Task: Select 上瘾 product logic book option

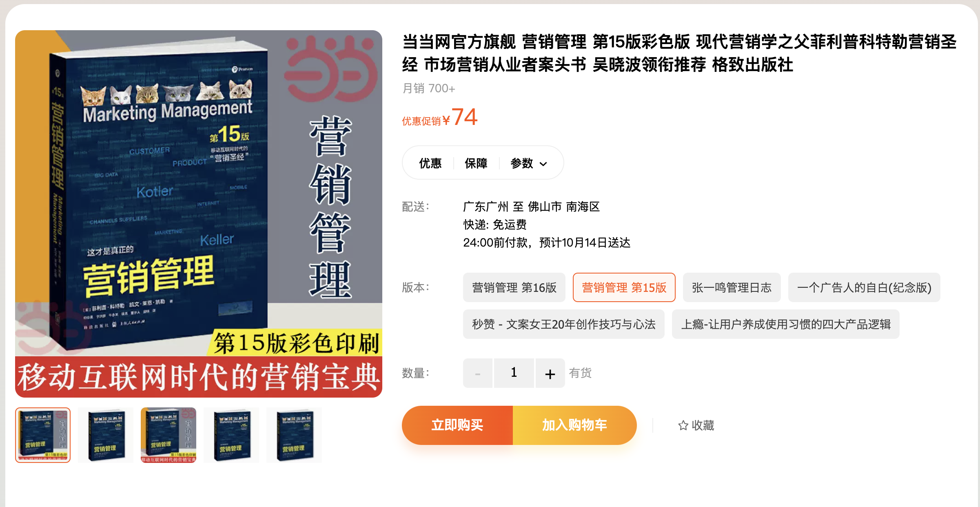Action: click(x=785, y=324)
